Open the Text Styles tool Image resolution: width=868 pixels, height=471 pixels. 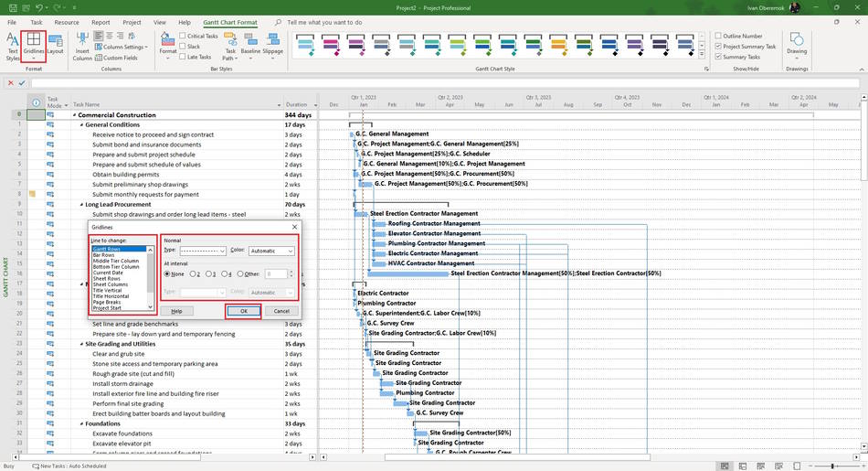[x=12, y=47]
